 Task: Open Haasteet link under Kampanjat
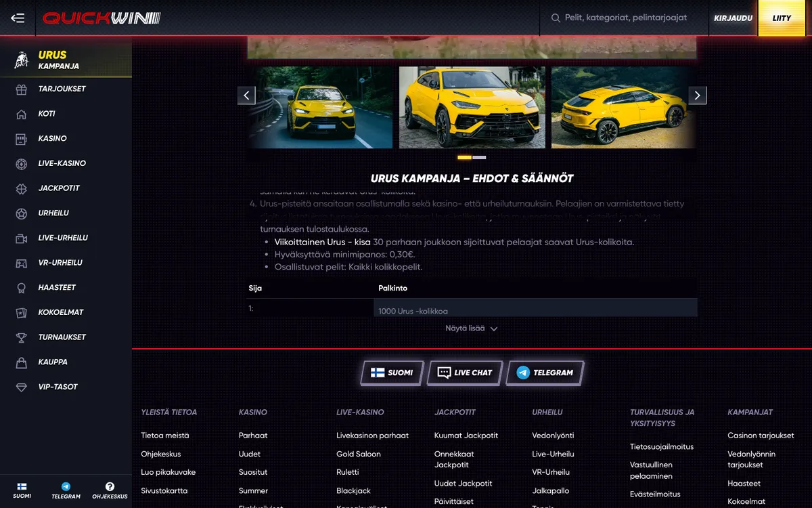[744, 484]
